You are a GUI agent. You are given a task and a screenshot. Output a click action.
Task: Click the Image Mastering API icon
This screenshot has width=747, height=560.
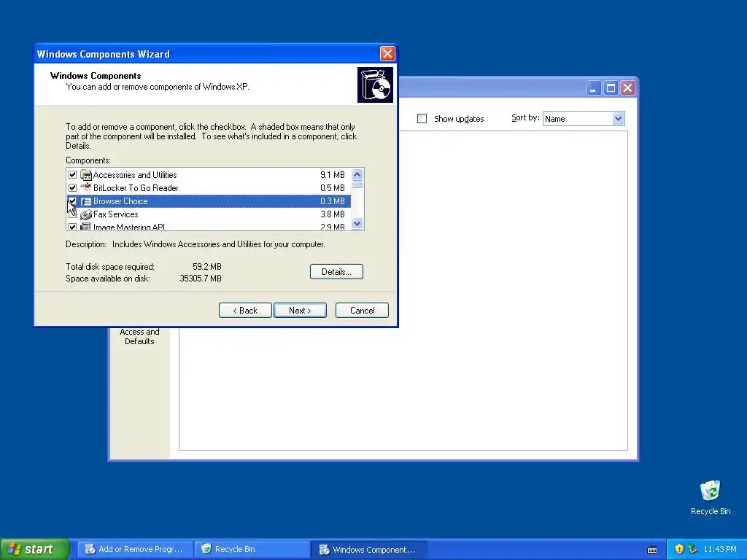point(86,227)
